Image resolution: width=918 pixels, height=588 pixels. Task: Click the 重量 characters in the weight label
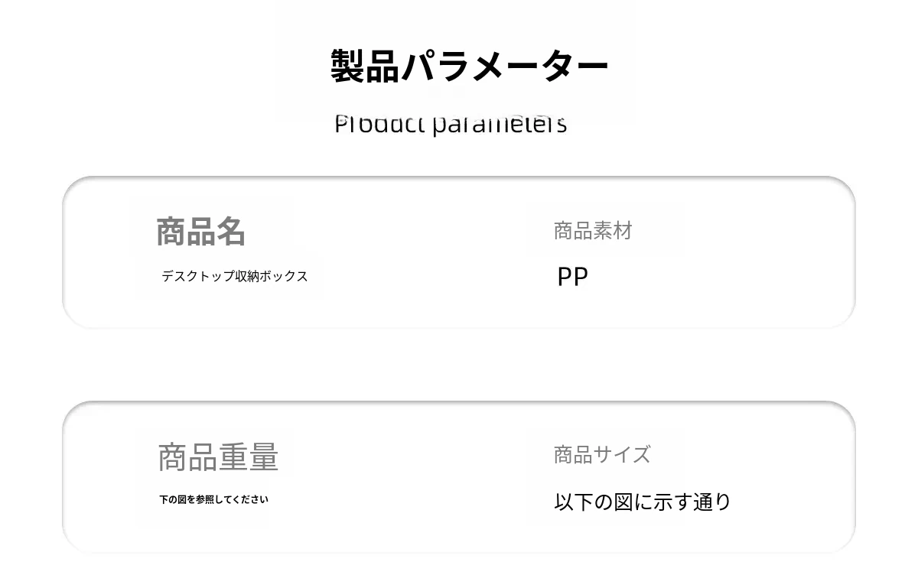(249, 457)
